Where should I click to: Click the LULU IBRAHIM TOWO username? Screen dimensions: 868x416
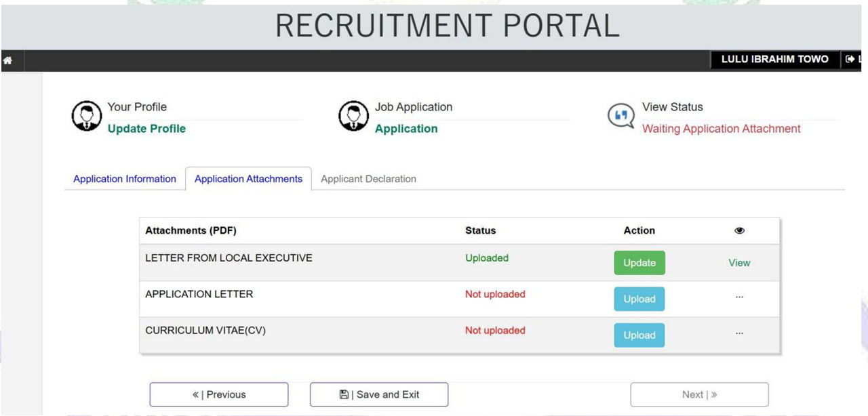(x=774, y=60)
